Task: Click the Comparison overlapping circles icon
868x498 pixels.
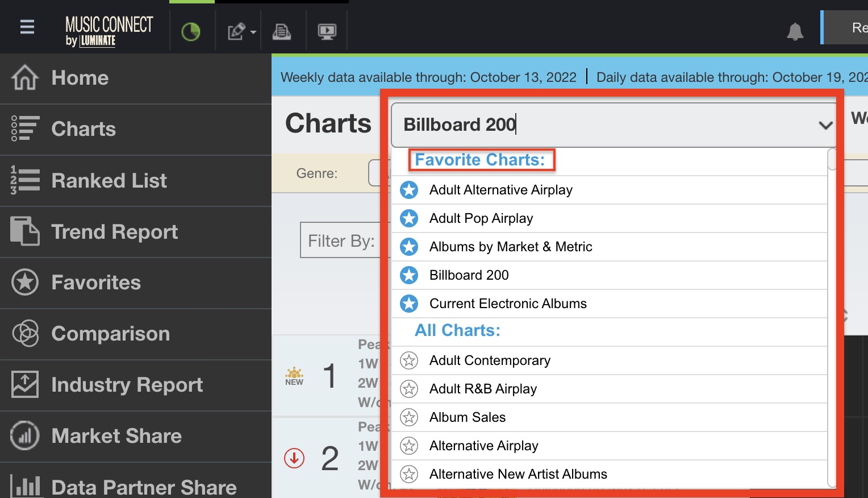Action: (25, 333)
